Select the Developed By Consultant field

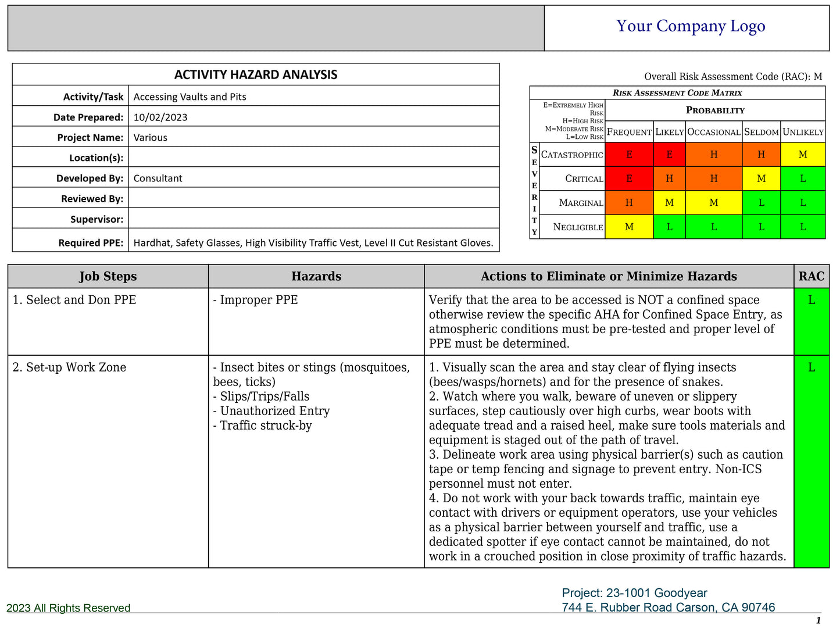coord(158,178)
